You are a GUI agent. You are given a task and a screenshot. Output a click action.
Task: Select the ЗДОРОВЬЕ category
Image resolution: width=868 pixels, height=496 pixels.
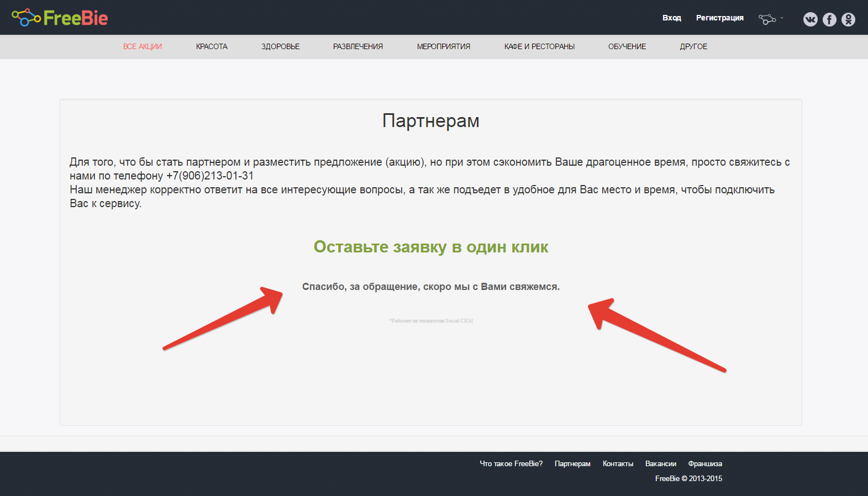pyautogui.click(x=281, y=46)
